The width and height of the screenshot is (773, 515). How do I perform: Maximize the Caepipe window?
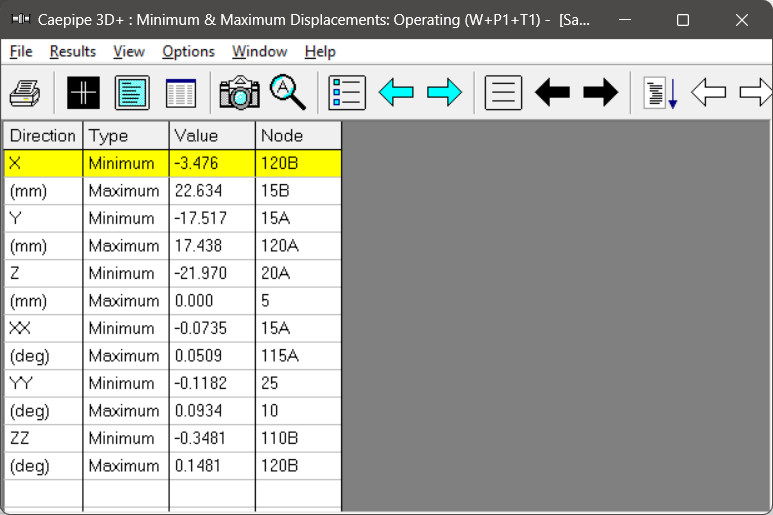click(683, 20)
